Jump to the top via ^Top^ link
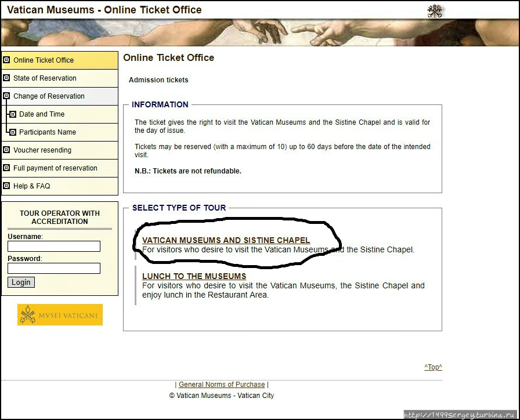This screenshot has height=420, width=520. click(433, 367)
